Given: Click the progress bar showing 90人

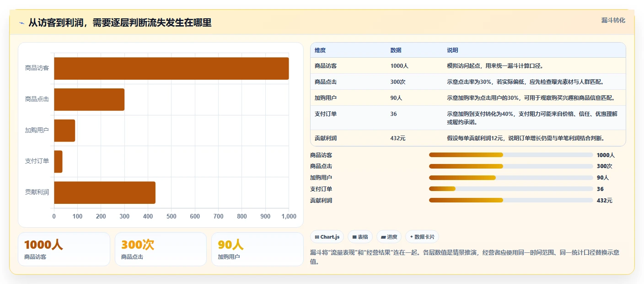Looking at the screenshot, I should 511,177.
